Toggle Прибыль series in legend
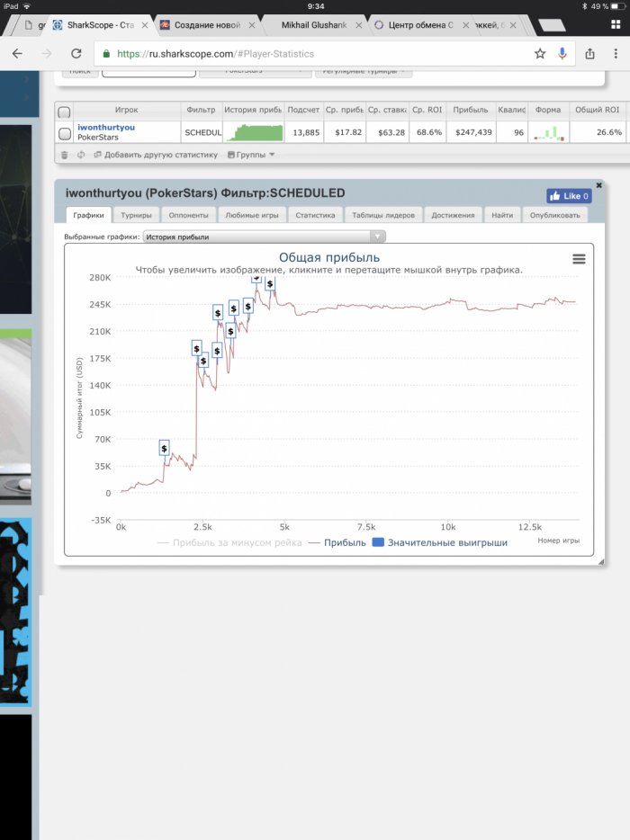630x840 pixels. coord(337,542)
